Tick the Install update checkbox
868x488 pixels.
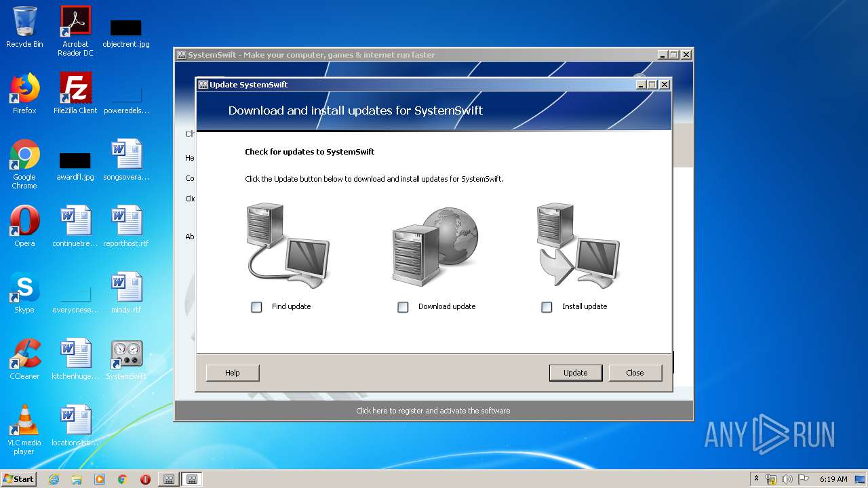pos(547,307)
